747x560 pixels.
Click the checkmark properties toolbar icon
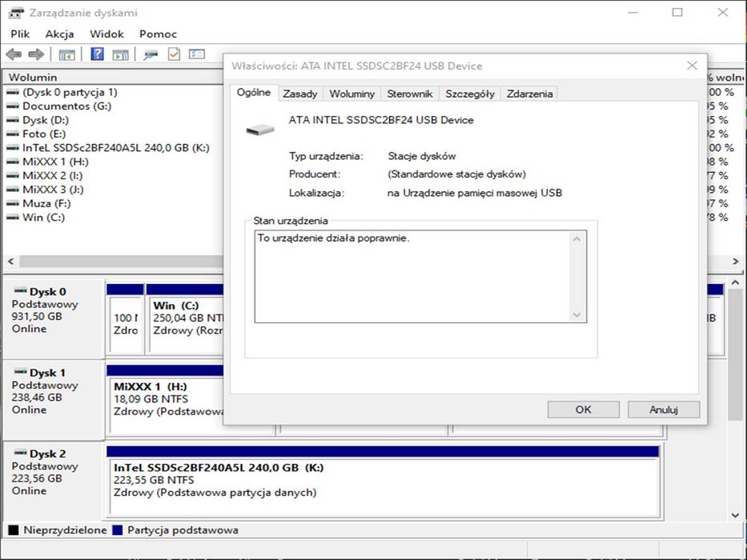click(174, 54)
